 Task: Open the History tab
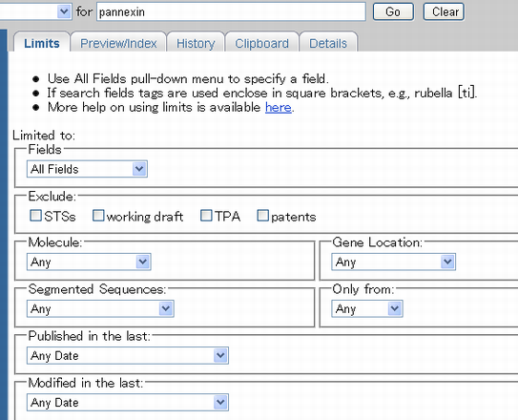tap(196, 43)
